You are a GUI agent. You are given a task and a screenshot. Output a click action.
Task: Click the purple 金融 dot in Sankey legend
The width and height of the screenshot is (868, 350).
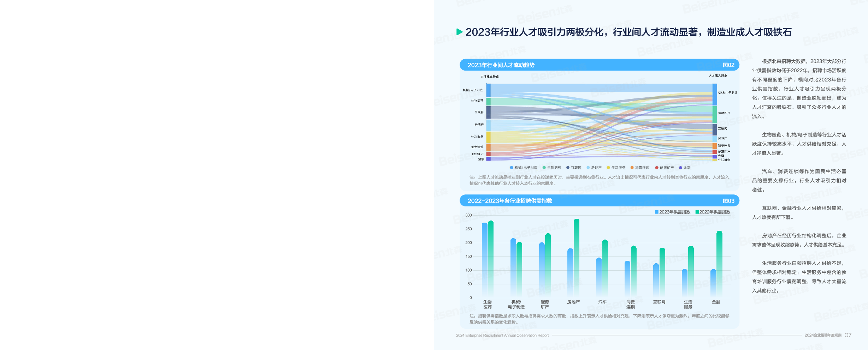point(680,168)
